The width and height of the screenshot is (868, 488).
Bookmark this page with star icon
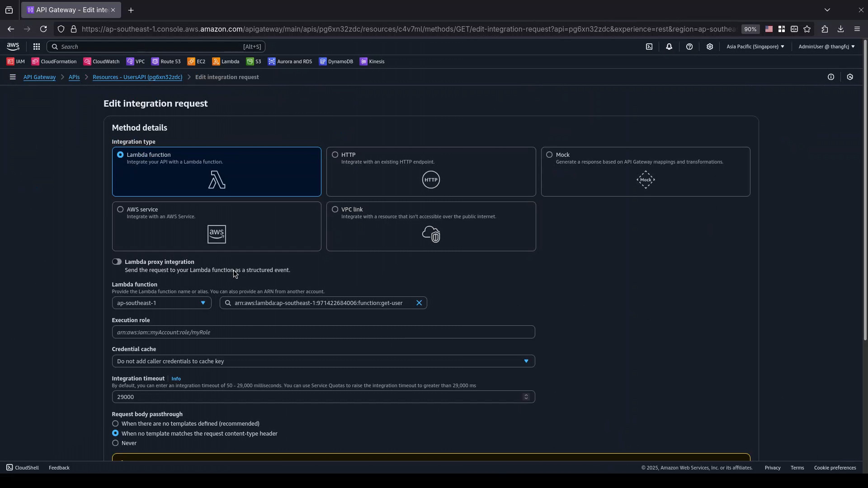click(x=807, y=29)
